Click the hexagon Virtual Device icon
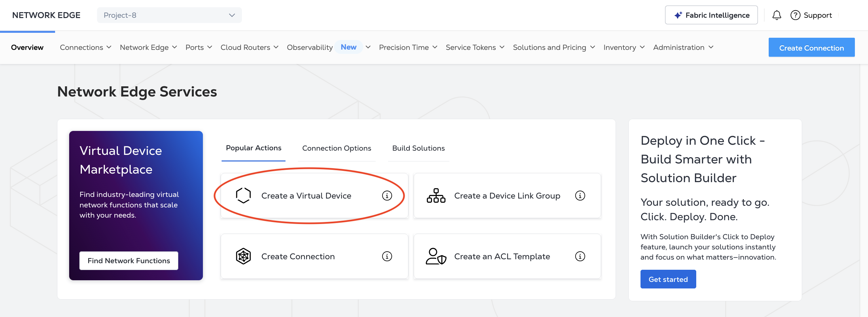Viewport: 868px width, 317px height. pyautogui.click(x=243, y=196)
